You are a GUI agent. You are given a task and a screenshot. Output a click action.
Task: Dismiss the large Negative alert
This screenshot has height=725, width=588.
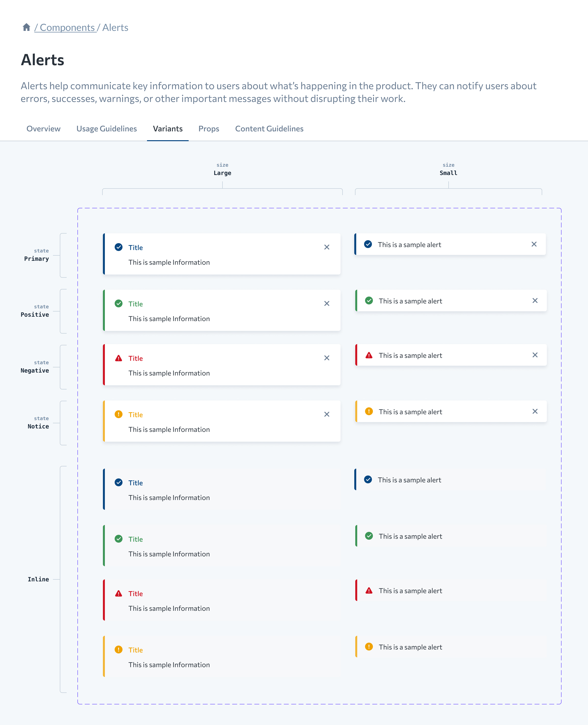[x=327, y=358]
